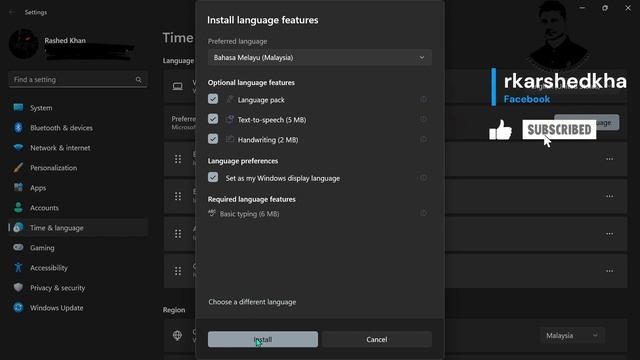Image resolution: width=640 pixels, height=360 pixels.
Task: Click the Install button
Action: click(x=262, y=339)
